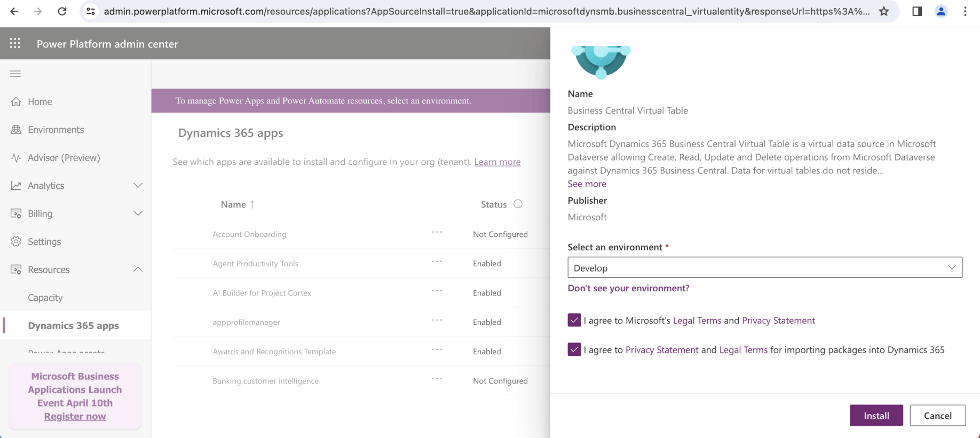Open the Select an environment dropdown
This screenshot has width=980, height=438.
pyautogui.click(x=764, y=268)
